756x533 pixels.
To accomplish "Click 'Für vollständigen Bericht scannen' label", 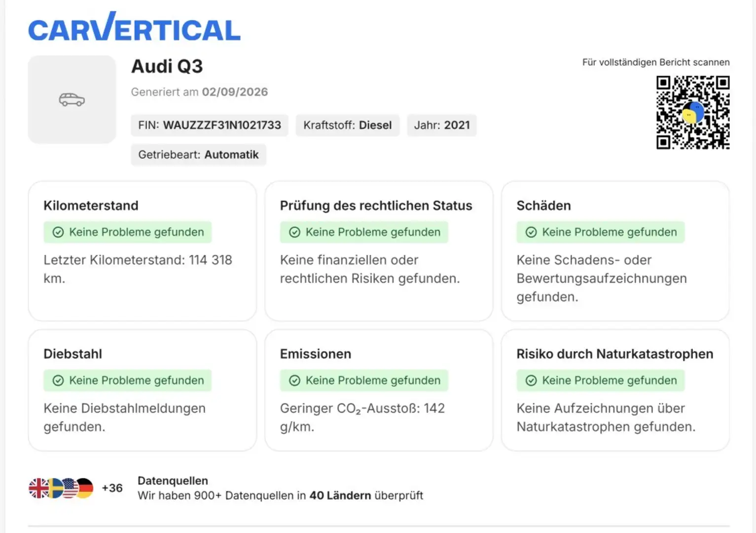I will pyautogui.click(x=656, y=62).
